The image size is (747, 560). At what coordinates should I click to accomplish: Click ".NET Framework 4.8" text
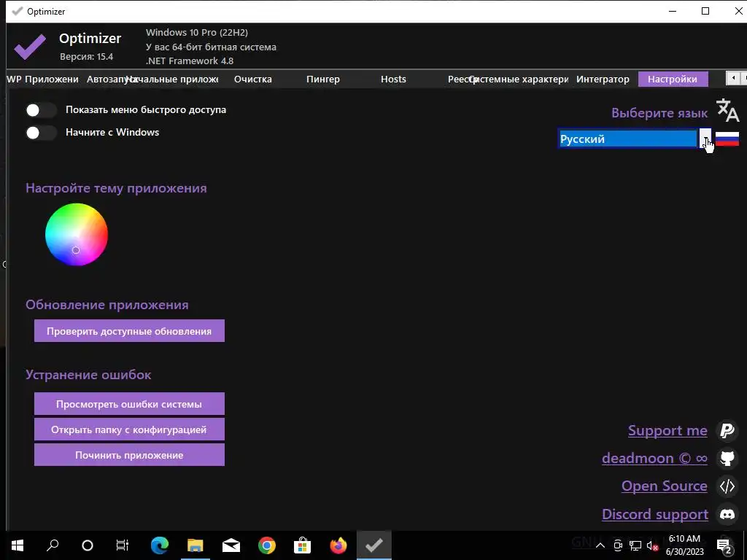(190, 61)
